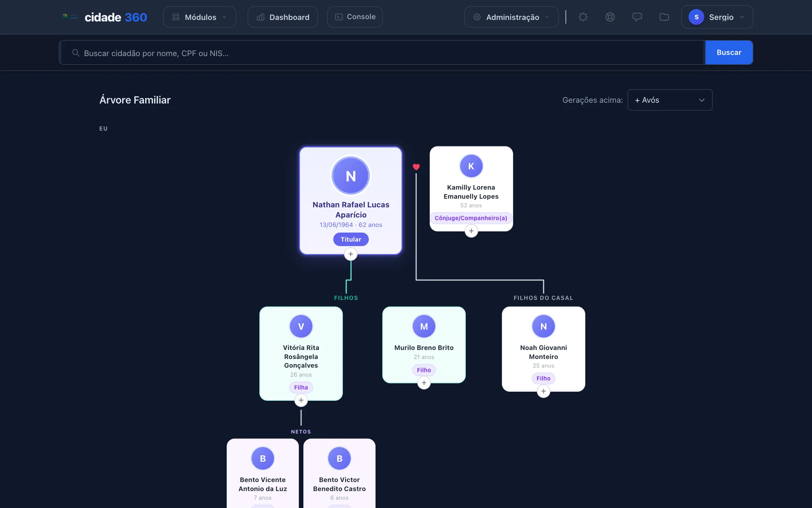This screenshot has height=508, width=812.
Task: Open the chat messages icon
Action: (x=637, y=17)
